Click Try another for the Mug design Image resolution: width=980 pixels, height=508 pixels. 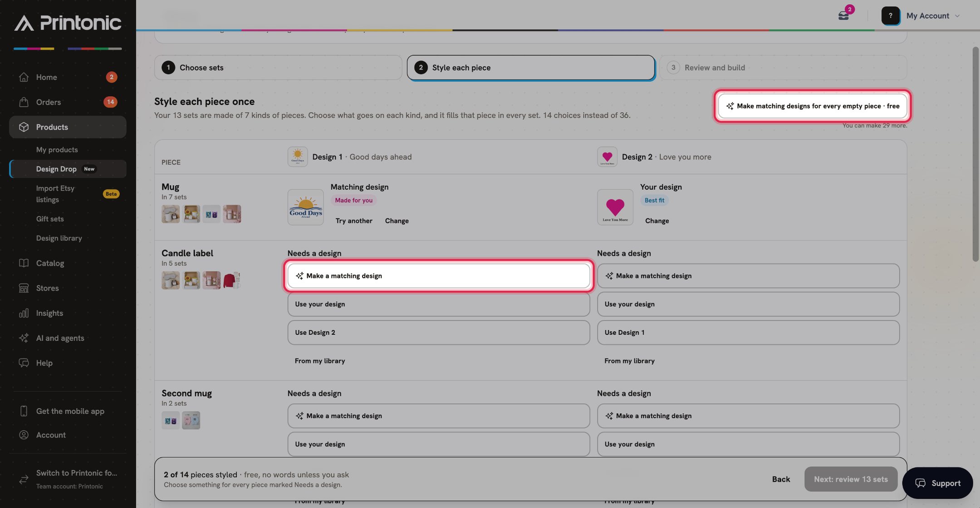tap(354, 221)
